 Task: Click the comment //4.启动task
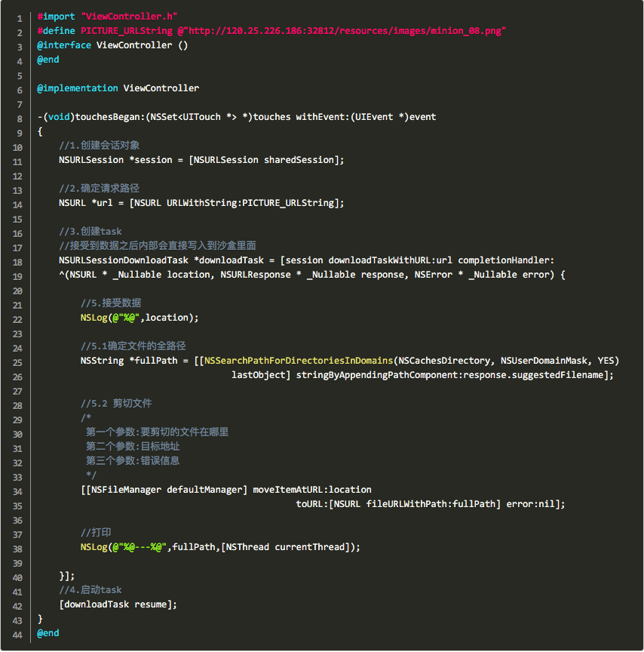click(x=90, y=590)
